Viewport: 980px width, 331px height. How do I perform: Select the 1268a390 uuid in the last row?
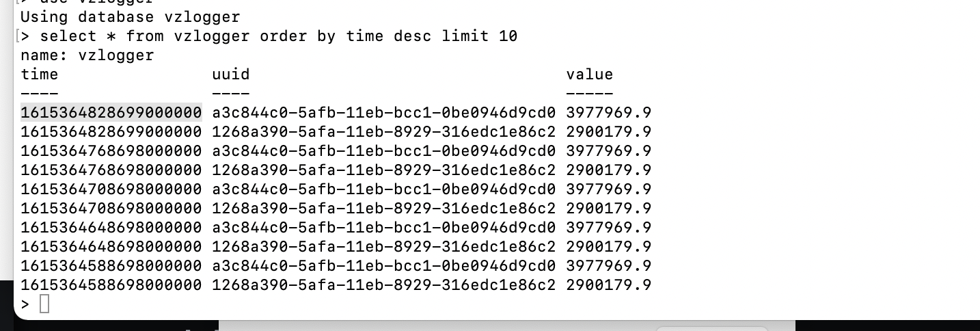click(383, 284)
